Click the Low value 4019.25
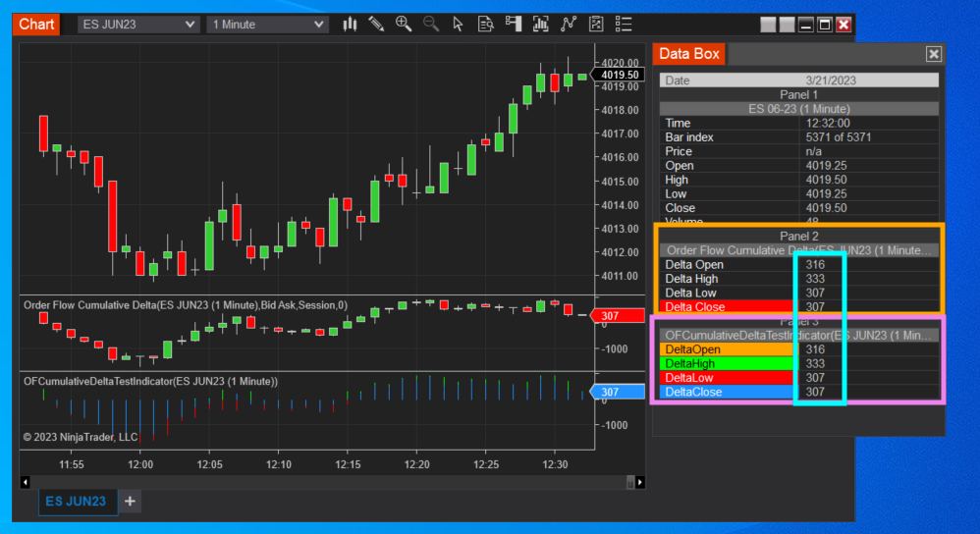Image resolution: width=980 pixels, height=534 pixels. pyautogui.click(x=826, y=193)
